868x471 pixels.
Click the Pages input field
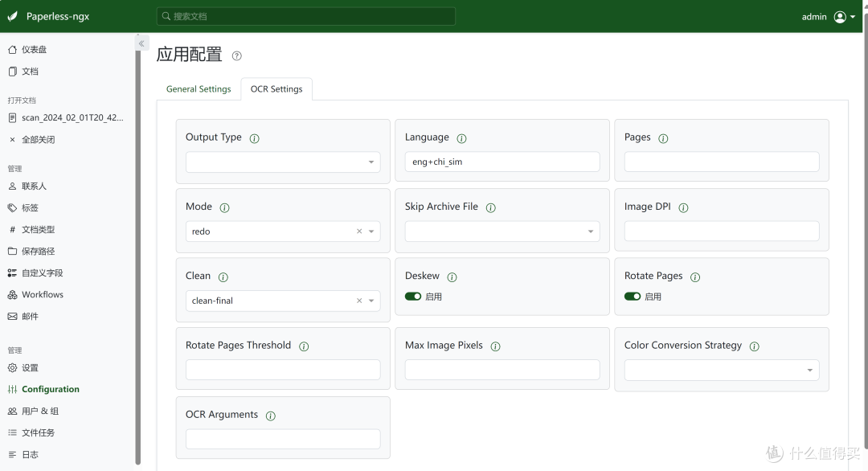722,162
